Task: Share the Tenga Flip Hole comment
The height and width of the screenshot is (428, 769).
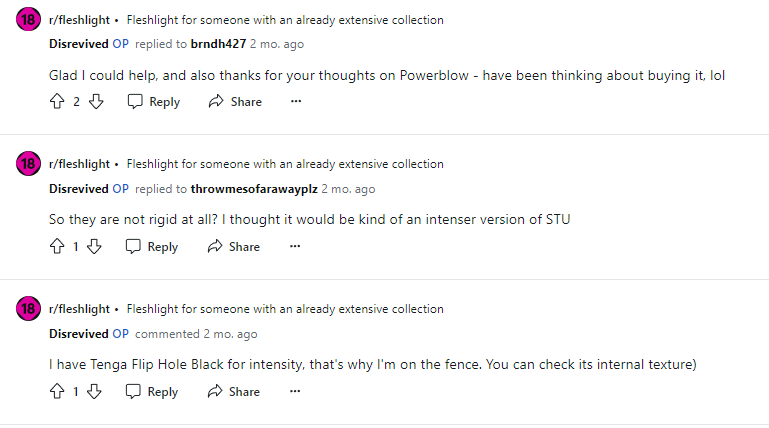Action: (x=234, y=392)
